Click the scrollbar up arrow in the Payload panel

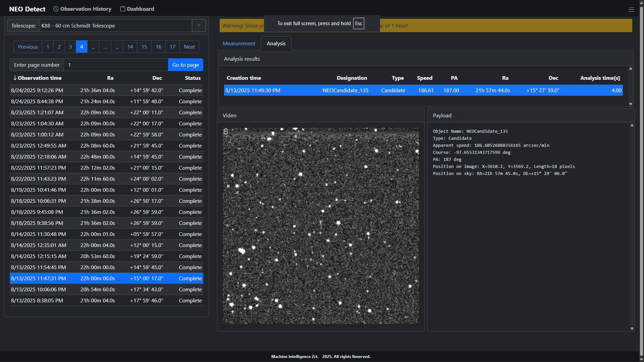[632, 125]
